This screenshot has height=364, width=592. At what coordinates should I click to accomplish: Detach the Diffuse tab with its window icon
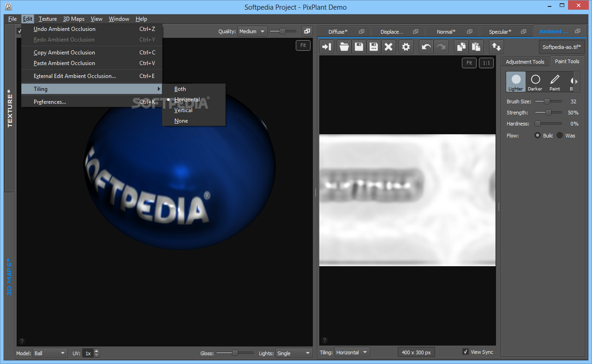click(362, 31)
